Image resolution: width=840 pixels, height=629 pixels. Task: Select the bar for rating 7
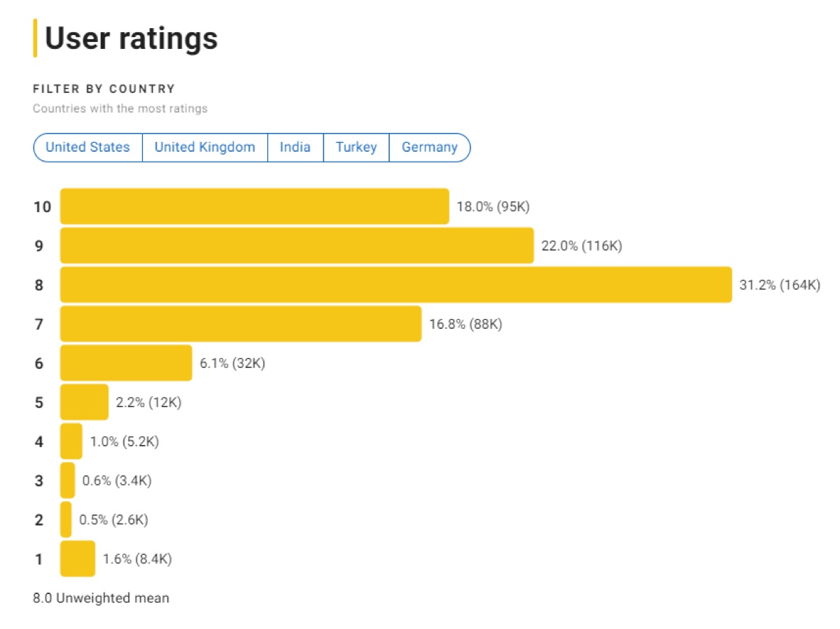238,324
